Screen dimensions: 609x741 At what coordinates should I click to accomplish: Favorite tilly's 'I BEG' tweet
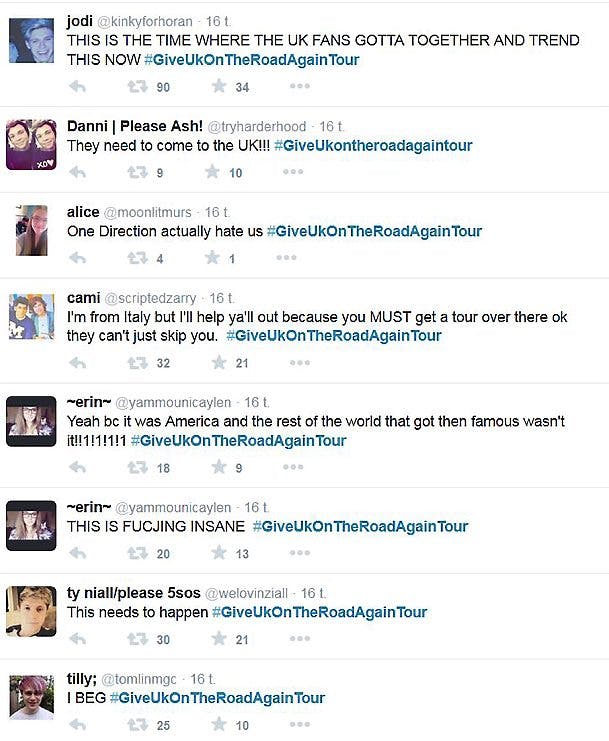(x=218, y=725)
